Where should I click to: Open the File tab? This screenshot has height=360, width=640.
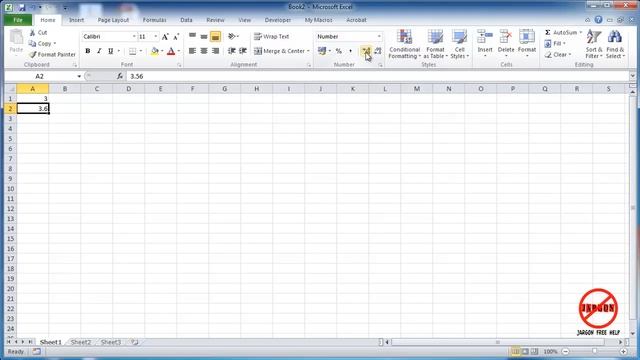tap(18, 20)
